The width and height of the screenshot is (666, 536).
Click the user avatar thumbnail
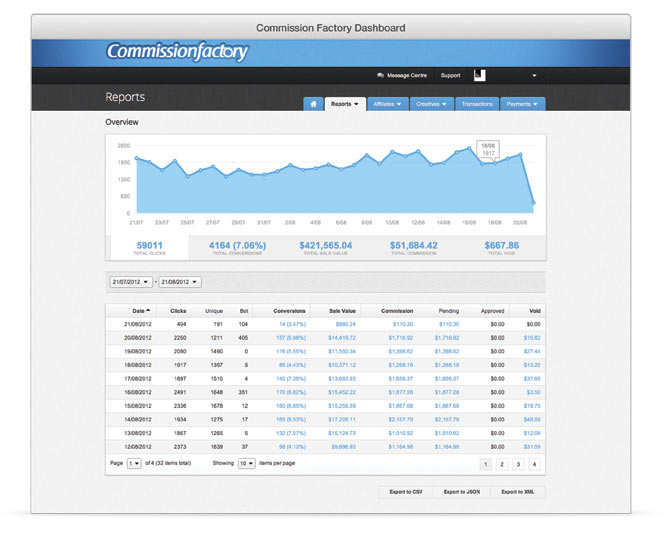480,75
